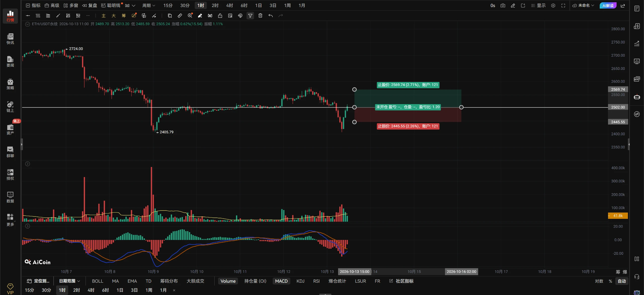
Task: Select the trend line drawing tool
Action: (58, 16)
